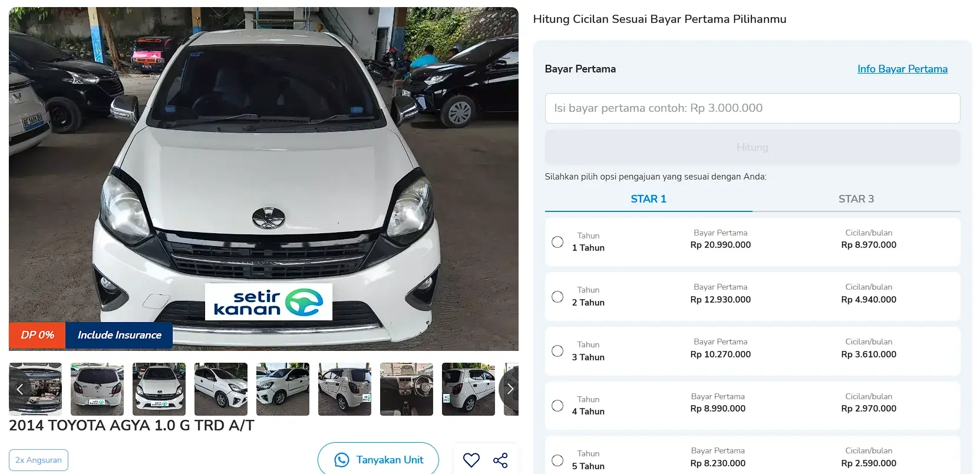The image size is (980, 474).
Task: Click the share icon
Action: coord(500,460)
